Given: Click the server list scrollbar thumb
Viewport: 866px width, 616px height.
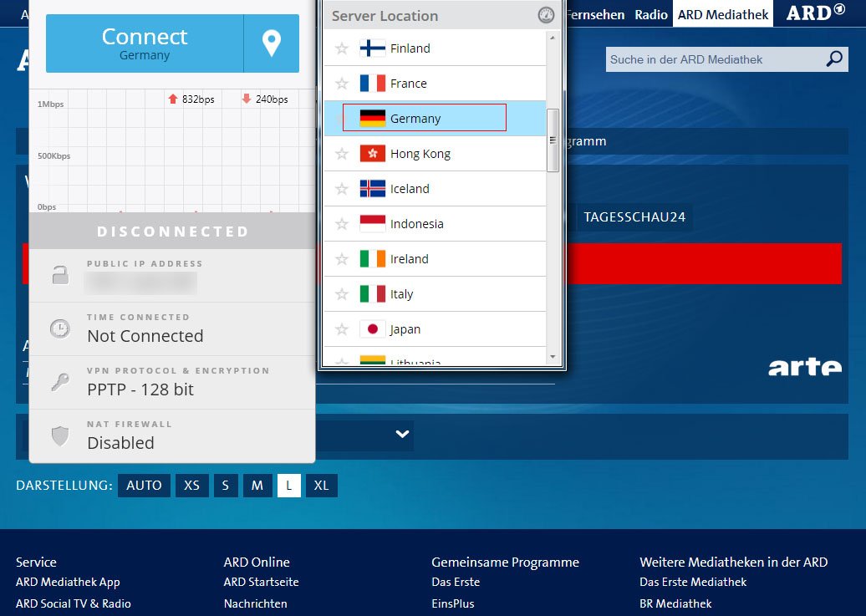Looking at the screenshot, I should [553, 140].
